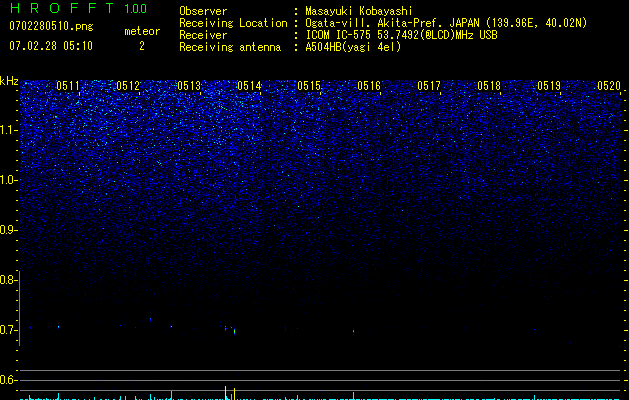Click the 0519 time marker
The width and height of the screenshot is (629, 400).
[549, 86]
